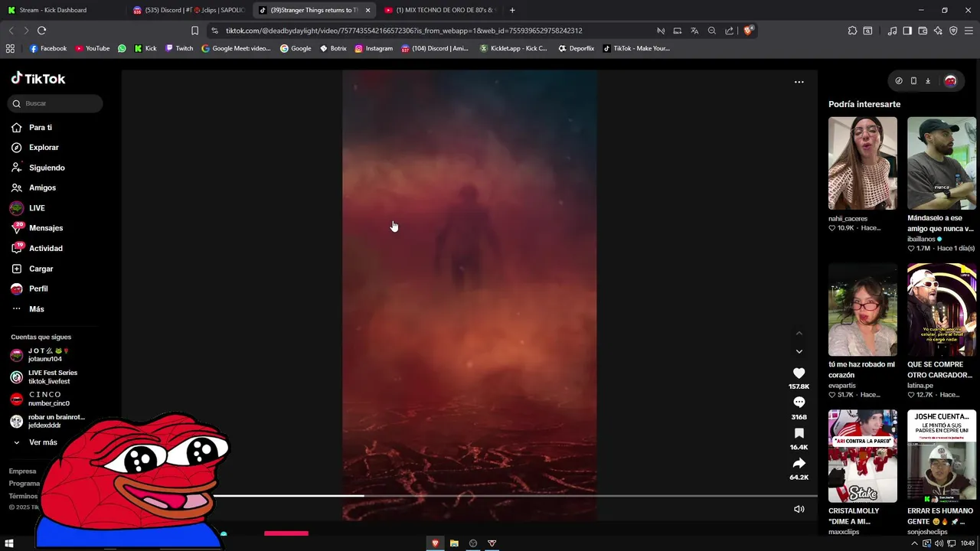This screenshot has height=551, width=980.
Task: Open sonjosheclips JOSHE CUENTA video thumbnail
Action: (x=942, y=456)
